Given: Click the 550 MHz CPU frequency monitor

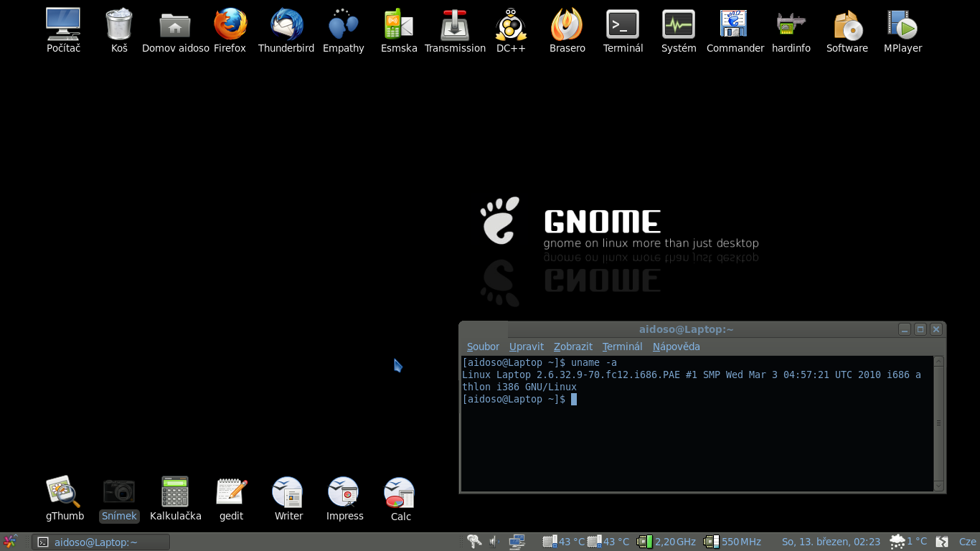Looking at the screenshot, I should point(732,542).
